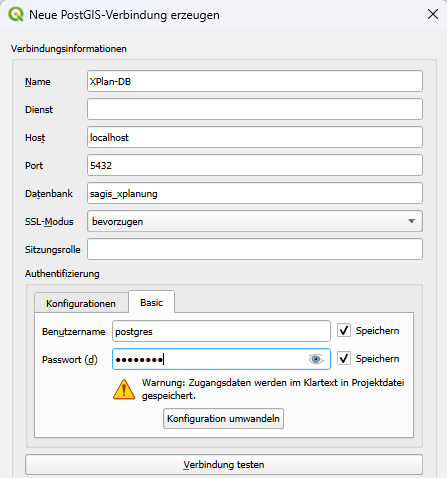Click the yellow warning triangle icon

pyautogui.click(x=124, y=389)
